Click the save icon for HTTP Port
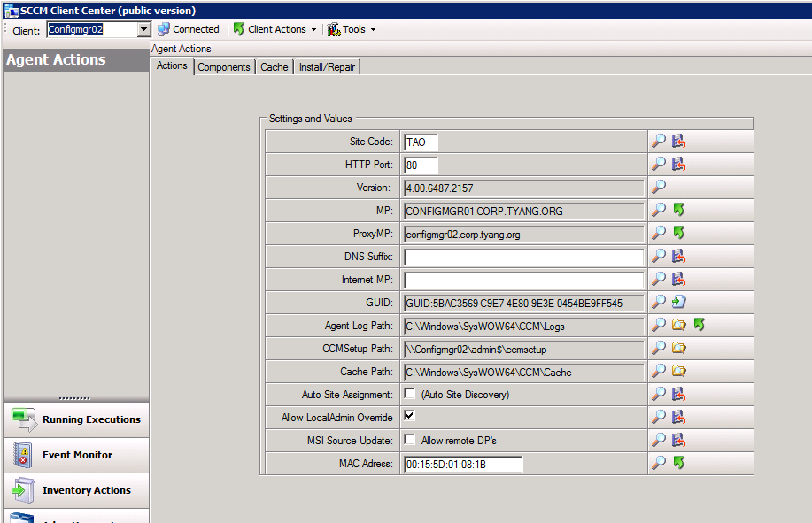 pos(678,164)
